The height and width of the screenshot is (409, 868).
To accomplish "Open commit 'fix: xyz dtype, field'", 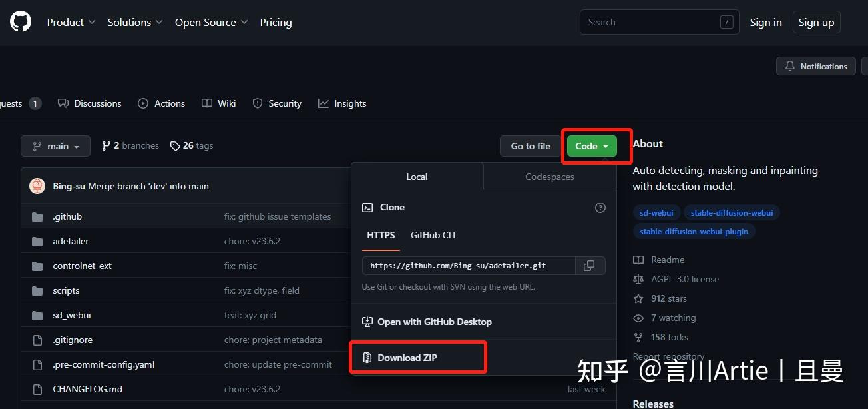I will coord(262,290).
